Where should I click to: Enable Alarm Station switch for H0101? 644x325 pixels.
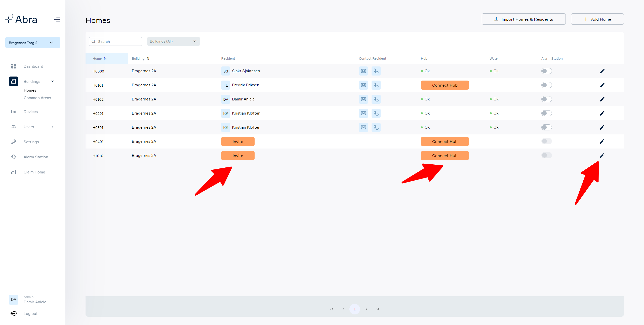pos(546,85)
